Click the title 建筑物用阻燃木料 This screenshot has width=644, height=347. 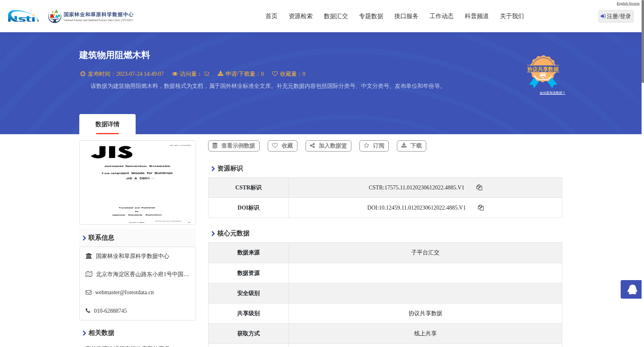pyautogui.click(x=115, y=55)
